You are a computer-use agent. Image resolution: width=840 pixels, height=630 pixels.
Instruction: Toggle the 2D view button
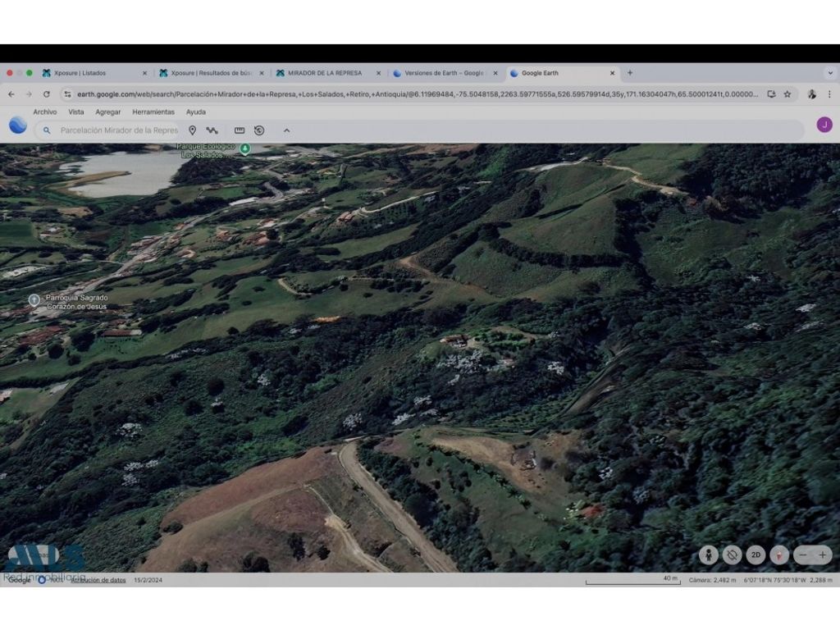756,555
